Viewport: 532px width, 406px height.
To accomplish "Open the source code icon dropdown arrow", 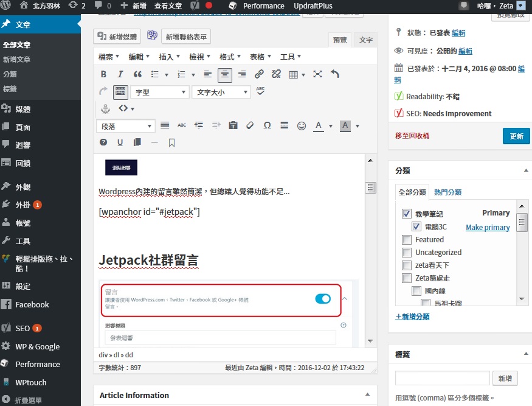I will pos(133,109).
